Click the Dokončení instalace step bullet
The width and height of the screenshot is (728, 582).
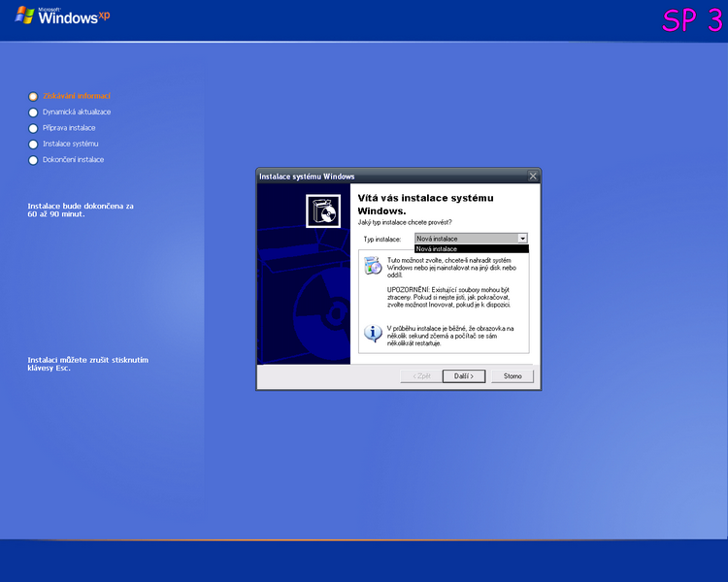[x=33, y=160]
